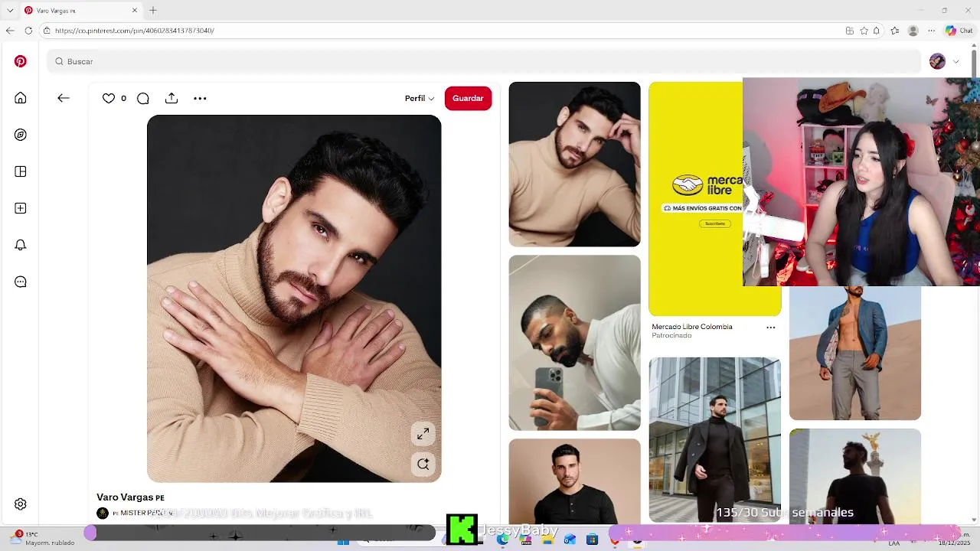
Task: Open options for Mercado Libre ad
Action: 771,327
